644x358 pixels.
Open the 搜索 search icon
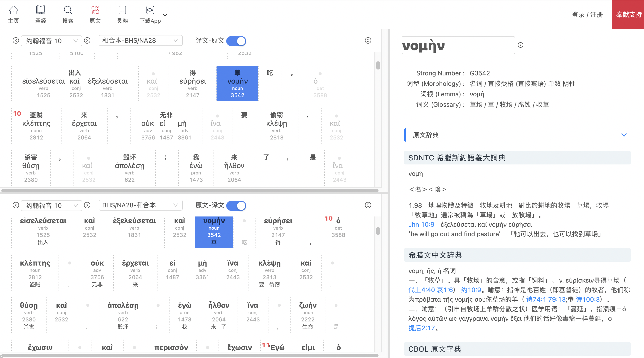click(68, 15)
